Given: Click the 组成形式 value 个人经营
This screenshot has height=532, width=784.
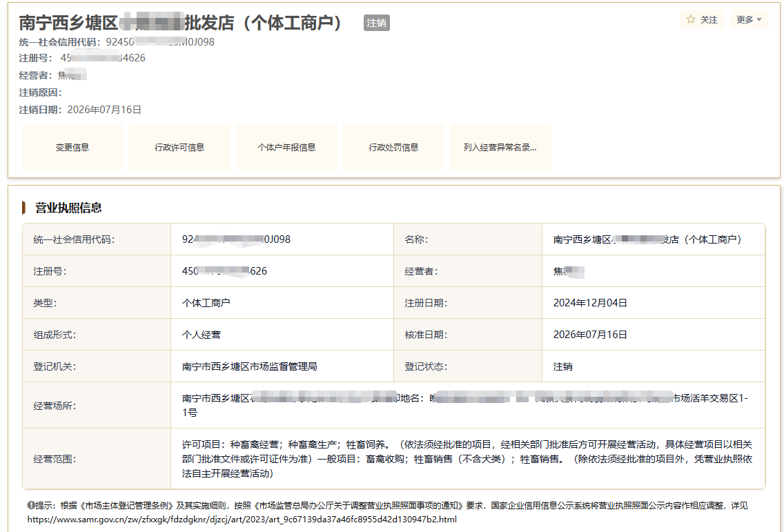Looking at the screenshot, I should pyautogui.click(x=202, y=335).
